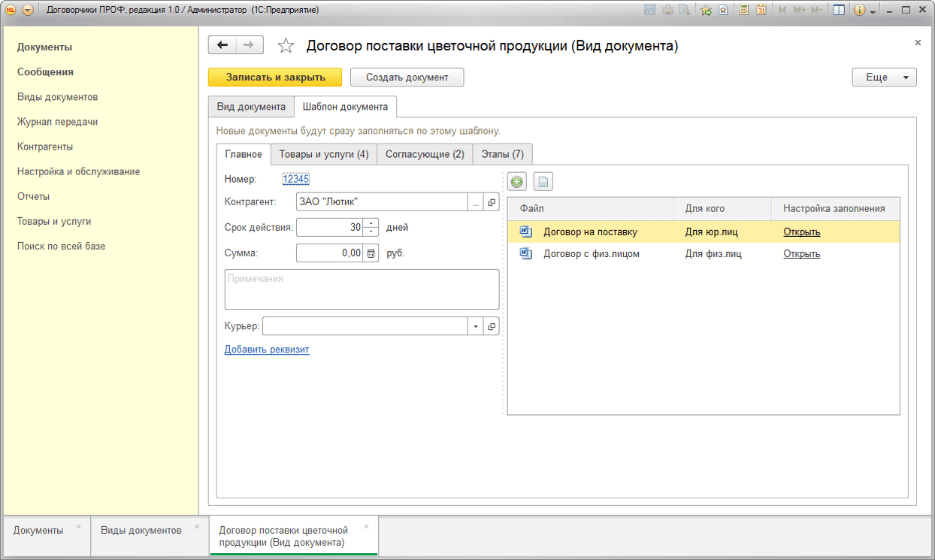Click the Записать и закрыть button
Viewport: 935px width, 560px height.
pyautogui.click(x=275, y=77)
